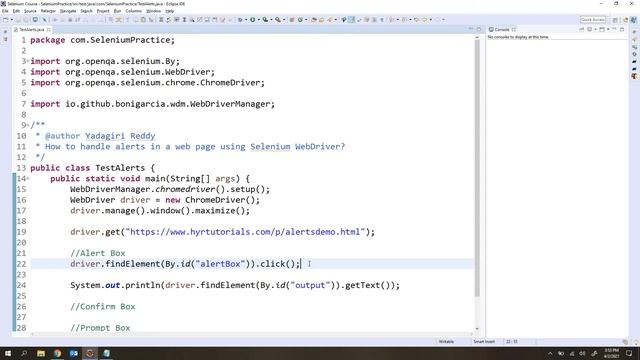640x360 pixels.
Task: Click the New file toolbar icon
Action: pyautogui.click(x=5, y=20)
